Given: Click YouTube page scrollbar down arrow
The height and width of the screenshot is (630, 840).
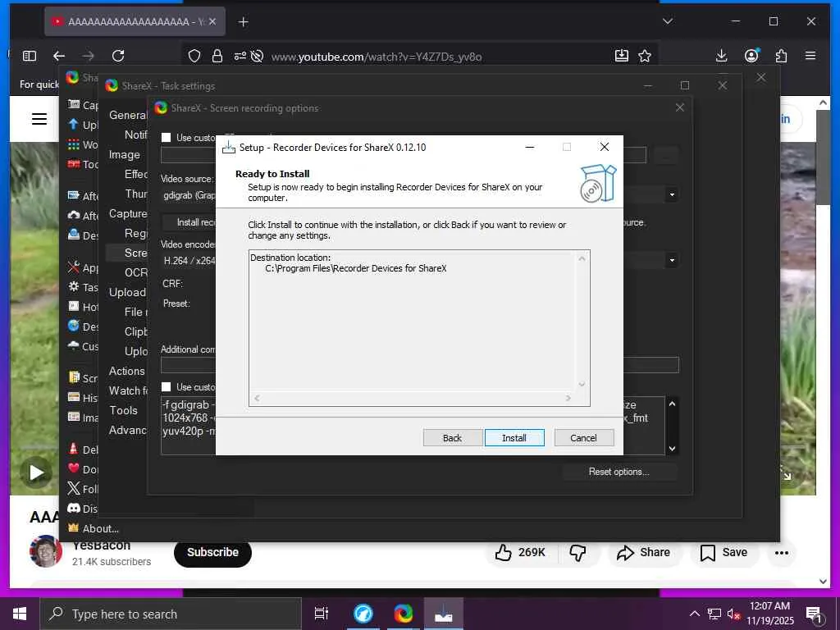Looking at the screenshot, I should click(x=823, y=582).
